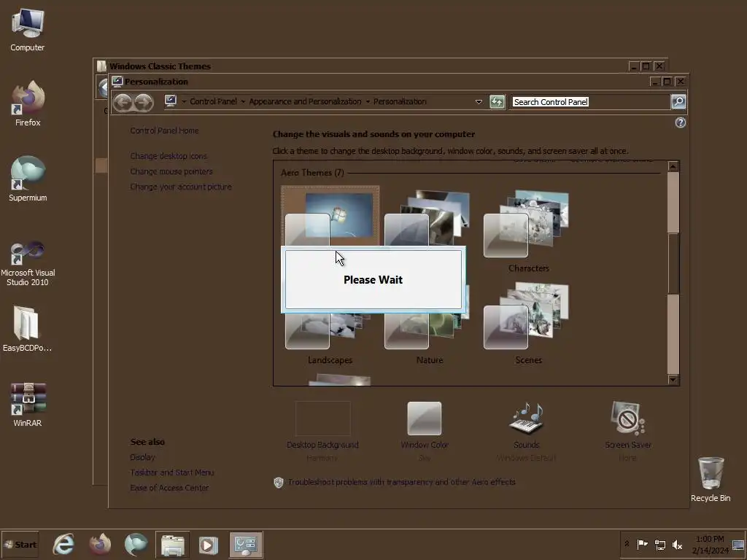Select the Nature theme

point(429,338)
